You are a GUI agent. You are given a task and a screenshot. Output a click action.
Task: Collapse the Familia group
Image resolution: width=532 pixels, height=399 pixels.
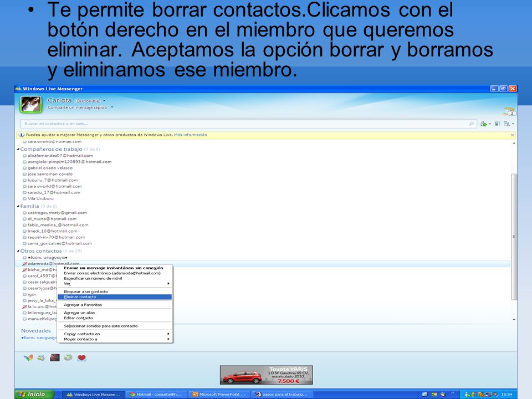tap(18, 206)
